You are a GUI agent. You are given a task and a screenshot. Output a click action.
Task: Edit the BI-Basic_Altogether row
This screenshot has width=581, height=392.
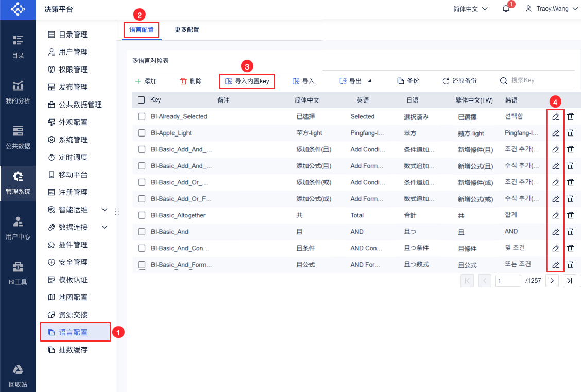[x=555, y=215]
